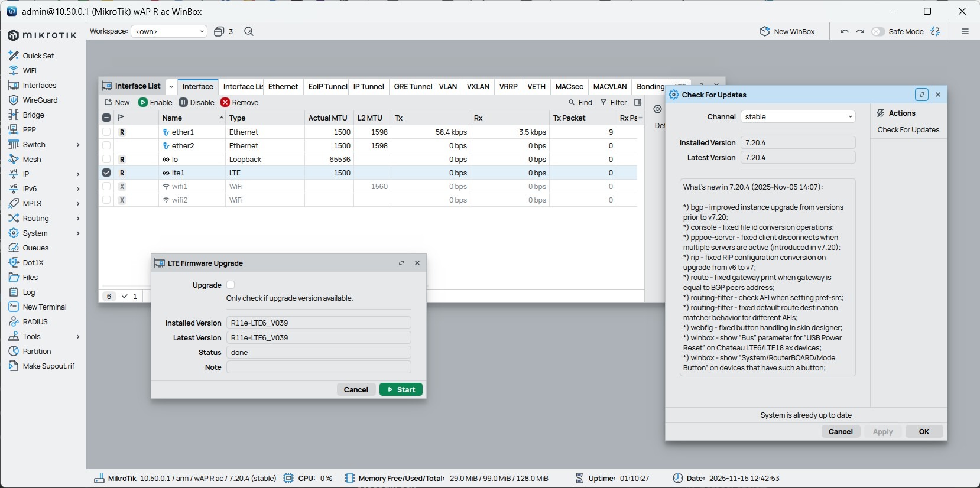Detach the Check For Updates window
The height and width of the screenshot is (488, 980).
tap(921, 95)
